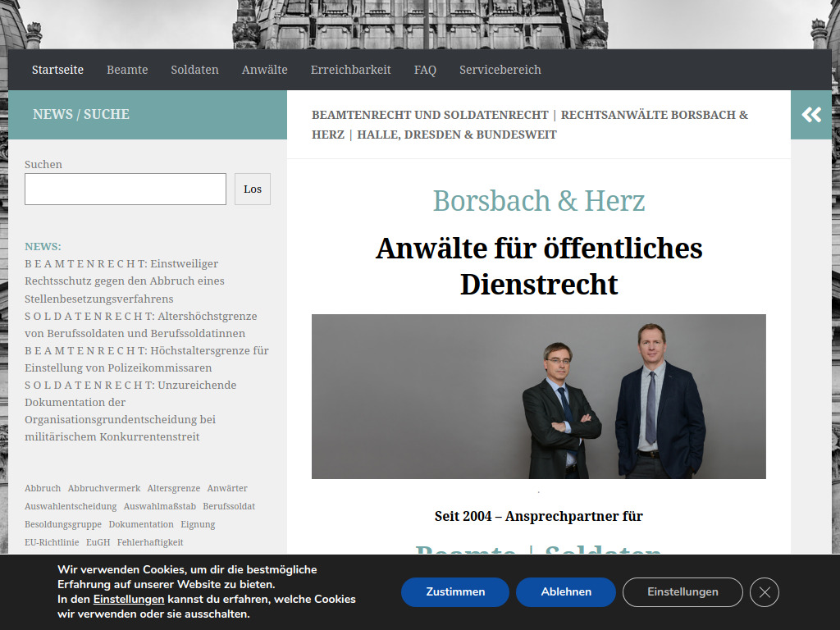Open the Anwälte menu item

click(265, 70)
